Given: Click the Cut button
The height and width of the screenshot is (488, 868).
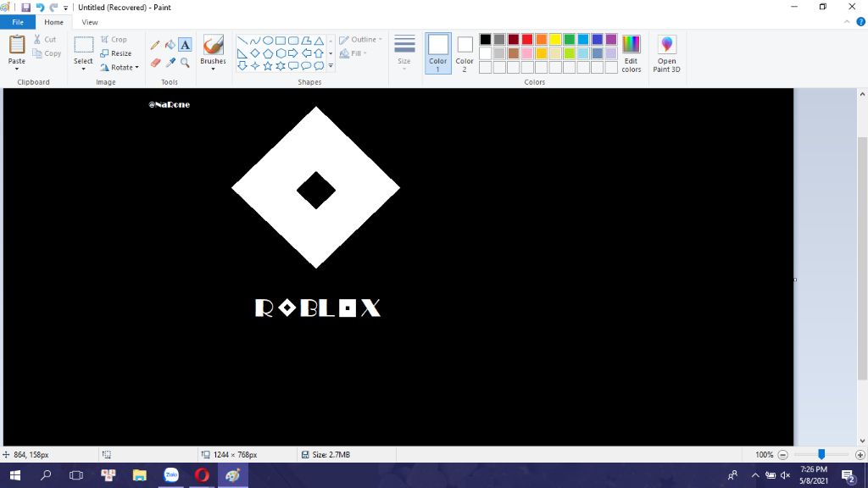Looking at the screenshot, I should coord(45,39).
